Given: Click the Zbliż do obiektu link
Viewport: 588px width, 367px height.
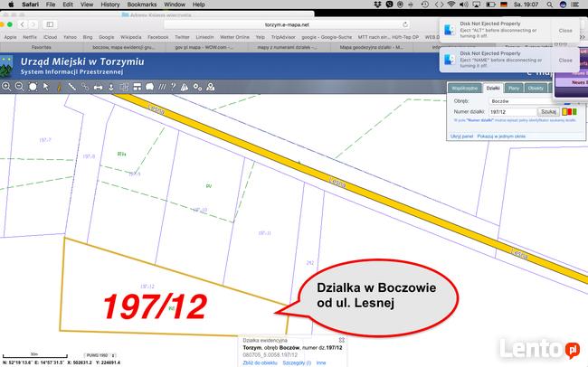Looking at the screenshot, I should pos(262,361).
